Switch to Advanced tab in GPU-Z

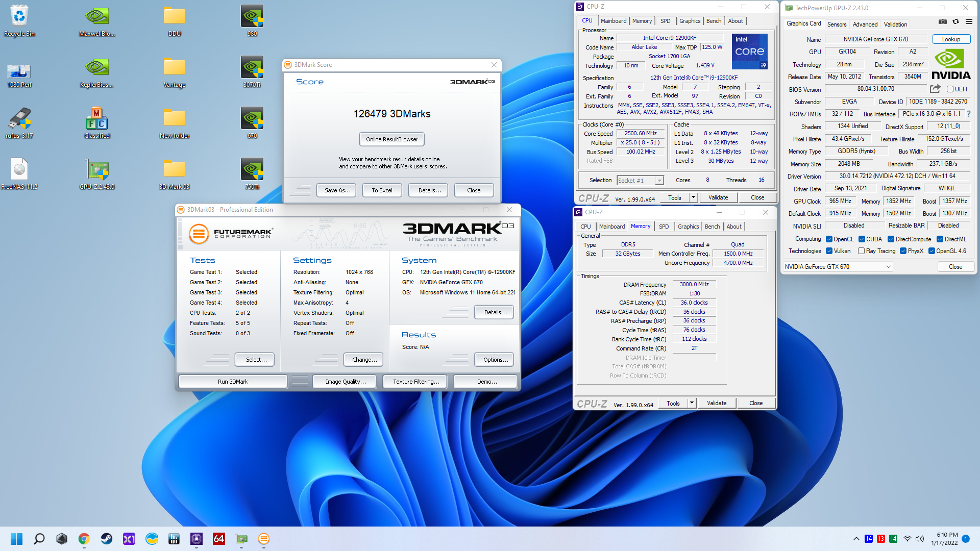coord(865,24)
